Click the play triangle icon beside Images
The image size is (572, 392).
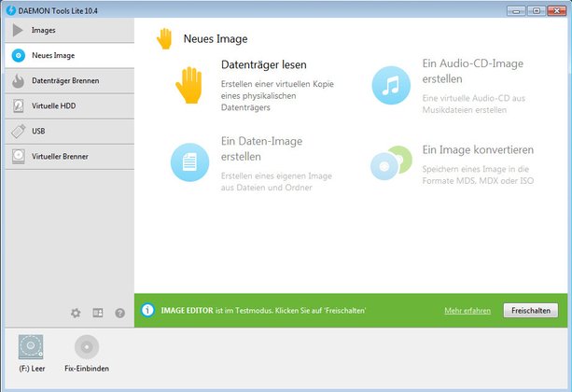[x=18, y=30]
